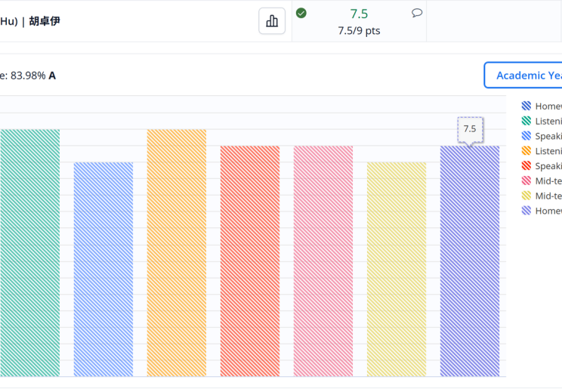This screenshot has width=562, height=392.
Task: Select the orange striped bar
Action: [x=176, y=253]
